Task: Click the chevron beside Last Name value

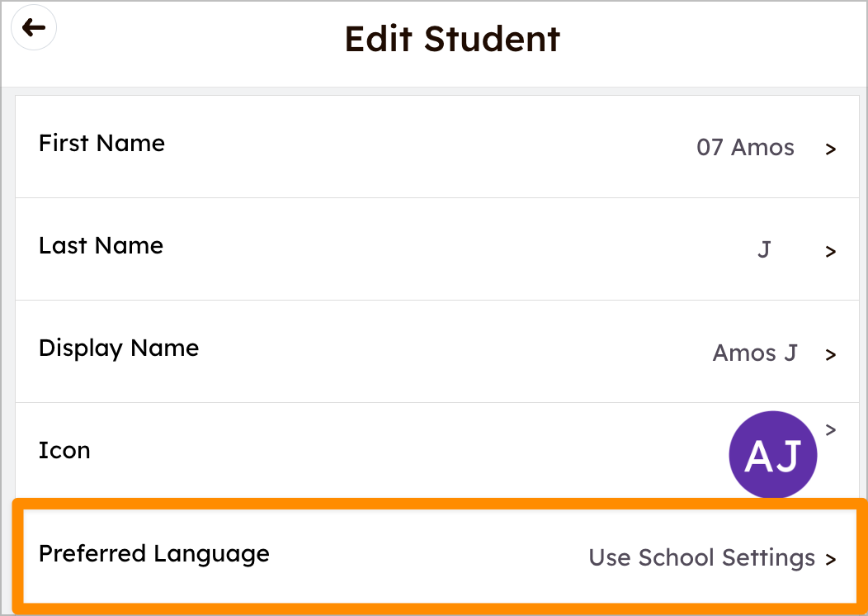Action: click(831, 252)
